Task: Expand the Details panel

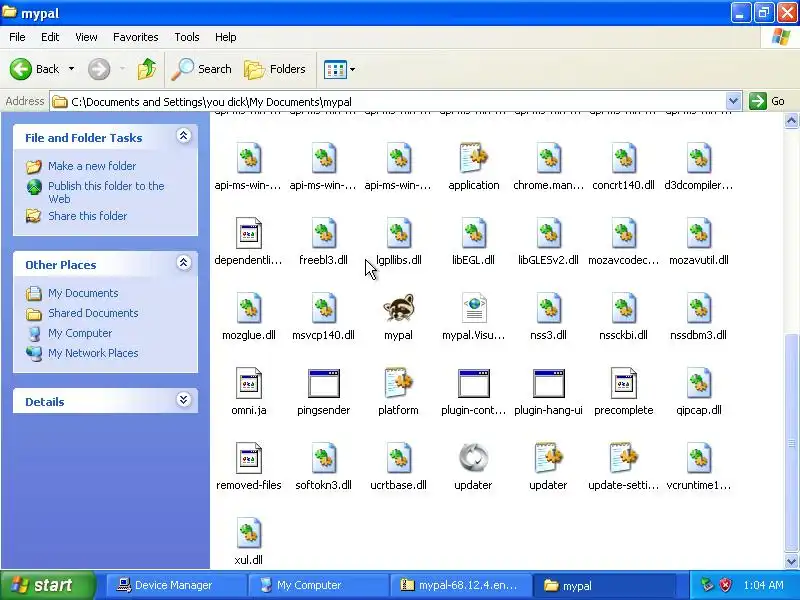Action: 184,399
